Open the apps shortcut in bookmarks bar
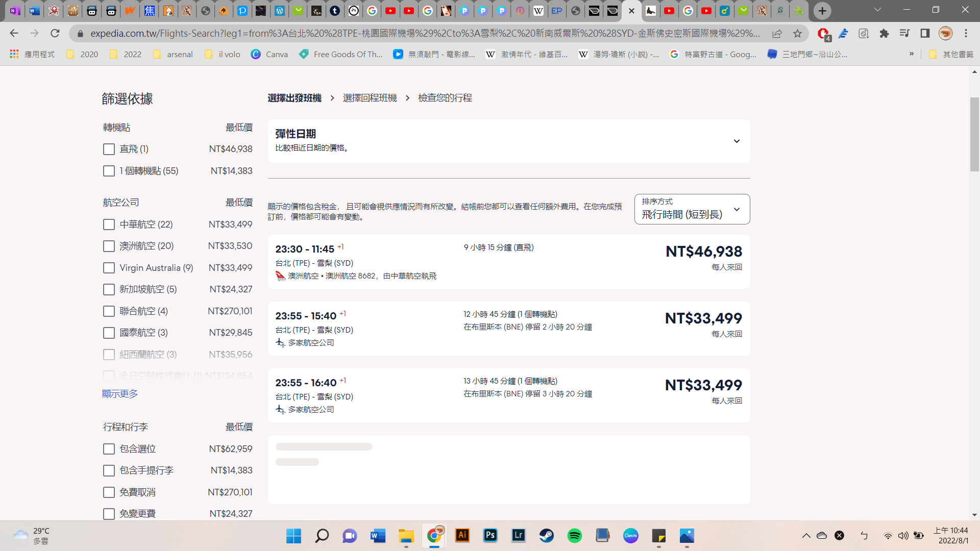The height and width of the screenshot is (551, 980). point(32,54)
